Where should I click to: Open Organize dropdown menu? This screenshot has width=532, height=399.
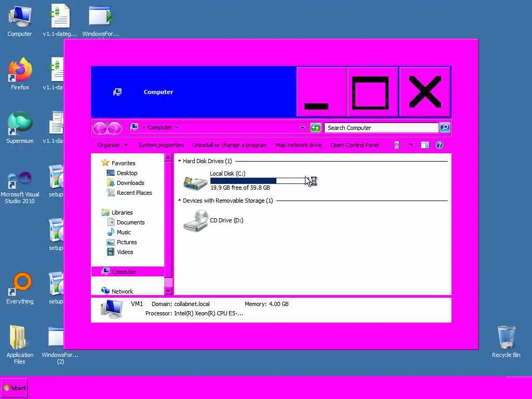113,145
